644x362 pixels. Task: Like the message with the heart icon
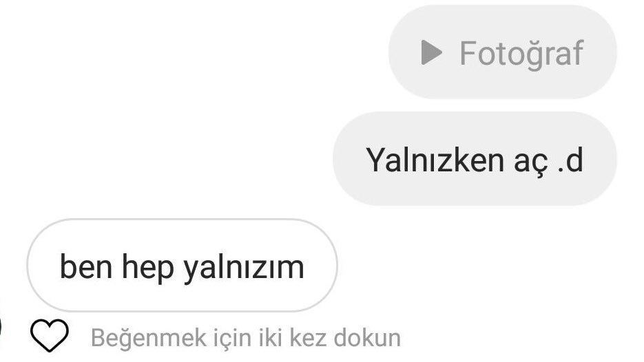[50, 335]
